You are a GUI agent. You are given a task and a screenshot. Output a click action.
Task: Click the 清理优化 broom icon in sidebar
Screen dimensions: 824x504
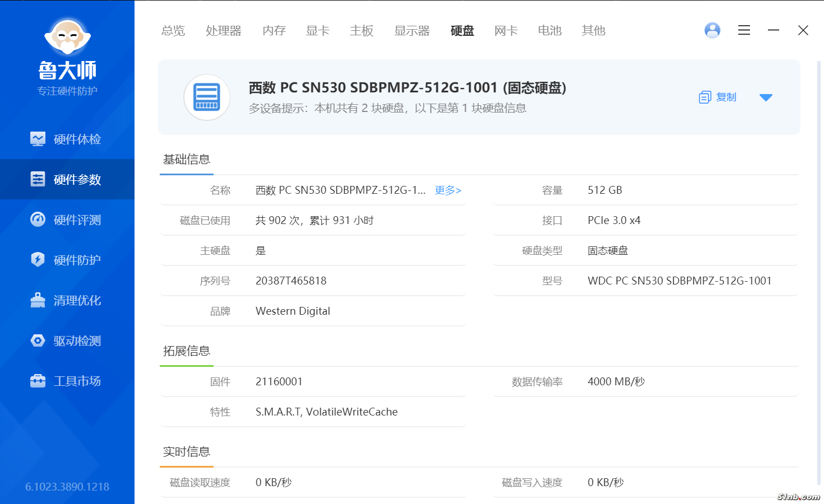38,300
